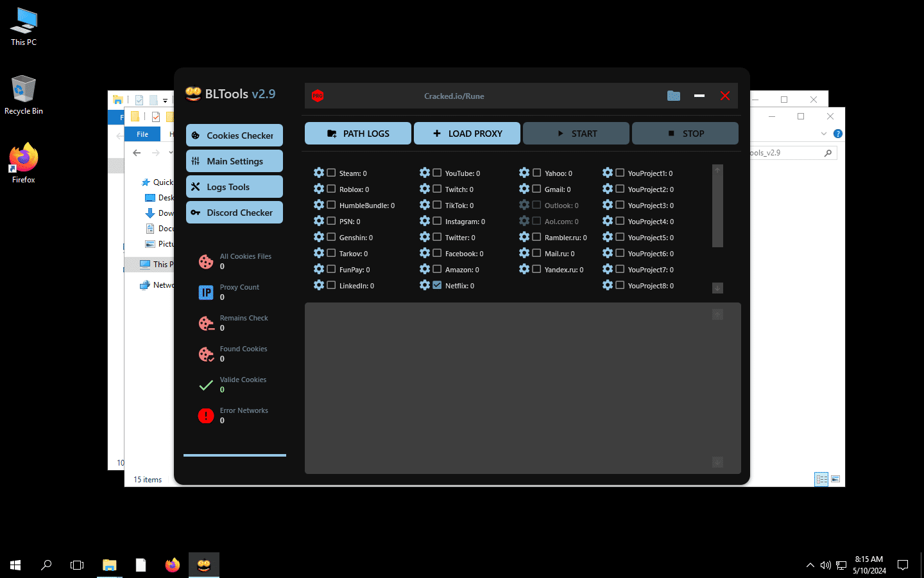Uncheck the Netflix checkbox

[437, 285]
